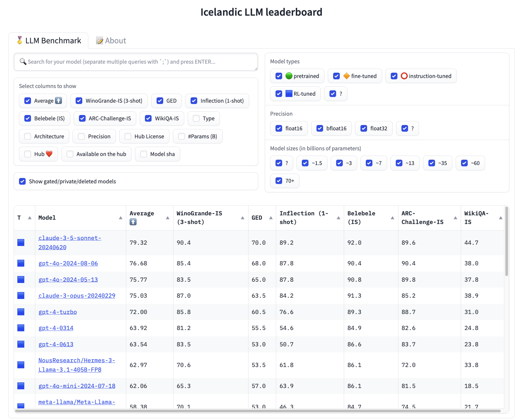Sort by Average column arrow

pos(168,218)
